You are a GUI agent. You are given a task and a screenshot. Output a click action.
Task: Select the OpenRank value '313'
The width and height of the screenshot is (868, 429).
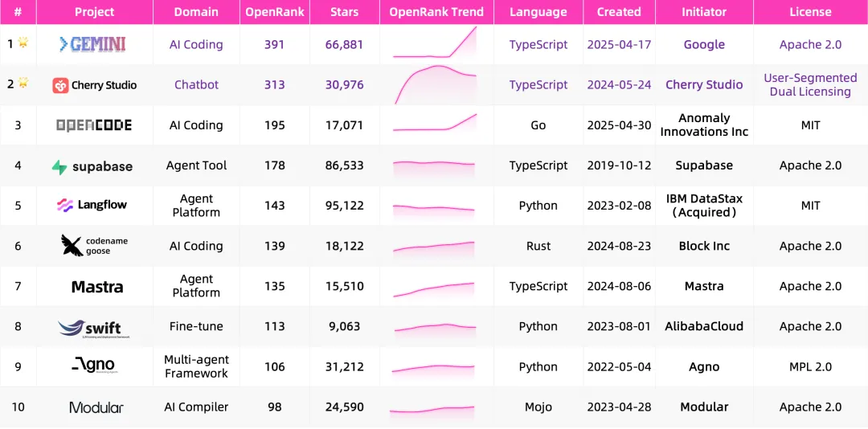[275, 84]
